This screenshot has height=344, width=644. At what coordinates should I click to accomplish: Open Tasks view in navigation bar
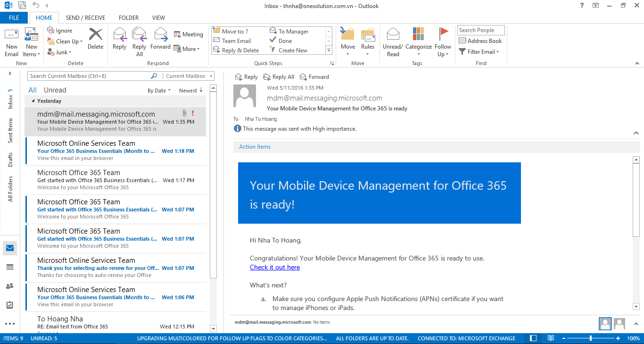10,305
